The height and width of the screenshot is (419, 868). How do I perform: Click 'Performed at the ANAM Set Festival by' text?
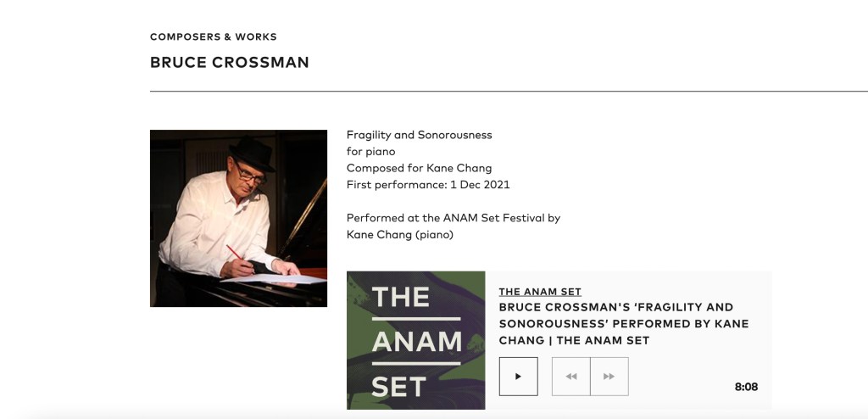click(453, 218)
